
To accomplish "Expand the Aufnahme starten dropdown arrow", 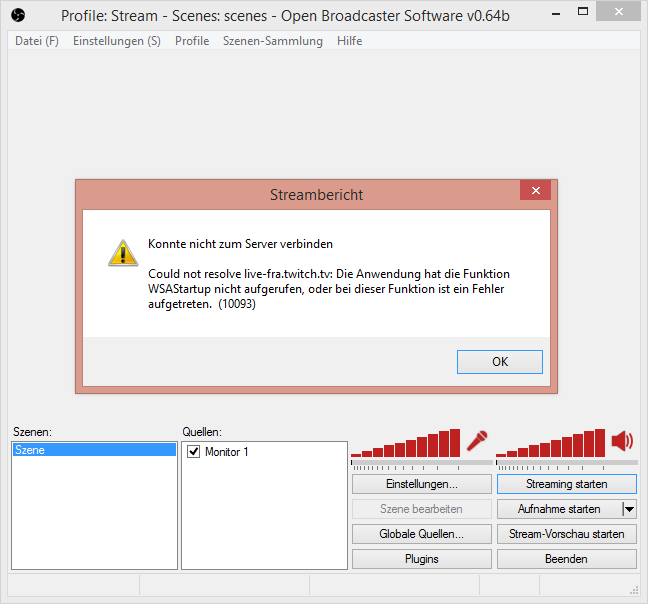I will point(629,509).
